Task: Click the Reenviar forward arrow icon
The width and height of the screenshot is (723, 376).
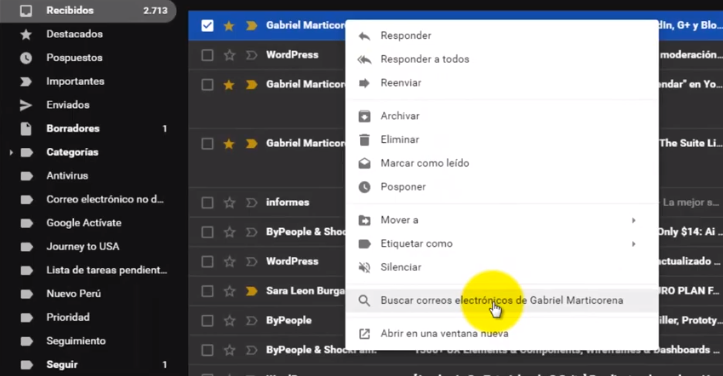Action: [364, 83]
